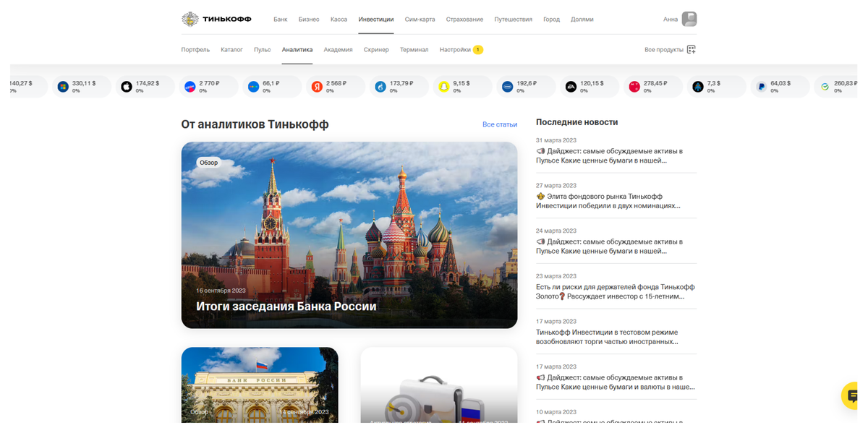Switch to the Портфель tab

pos(195,50)
